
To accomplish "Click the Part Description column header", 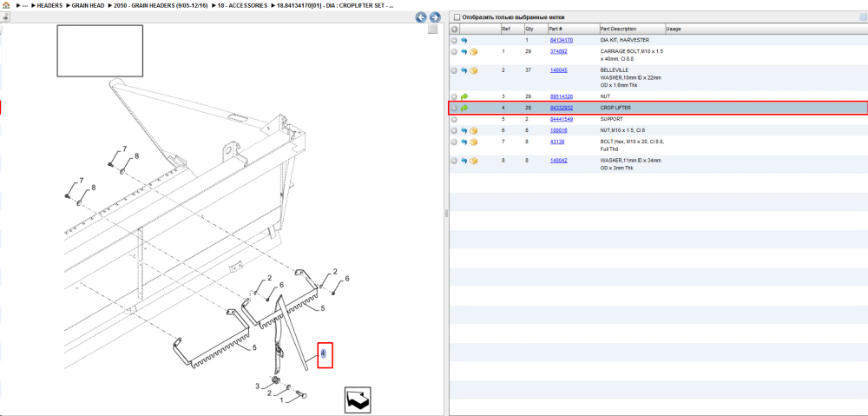I will point(618,29).
